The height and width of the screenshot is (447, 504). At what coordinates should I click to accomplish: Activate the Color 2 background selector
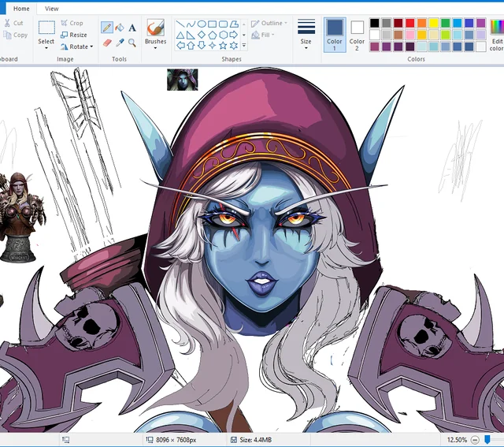357,35
